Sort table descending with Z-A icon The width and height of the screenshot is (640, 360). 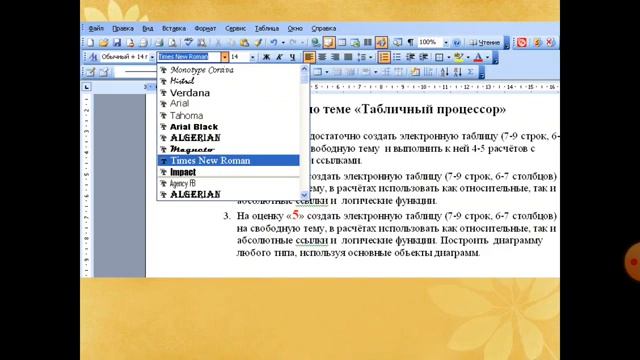(458, 72)
